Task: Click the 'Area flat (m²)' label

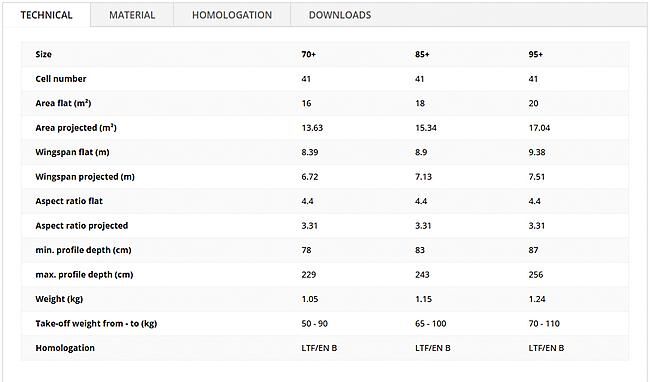Action: [x=63, y=103]
